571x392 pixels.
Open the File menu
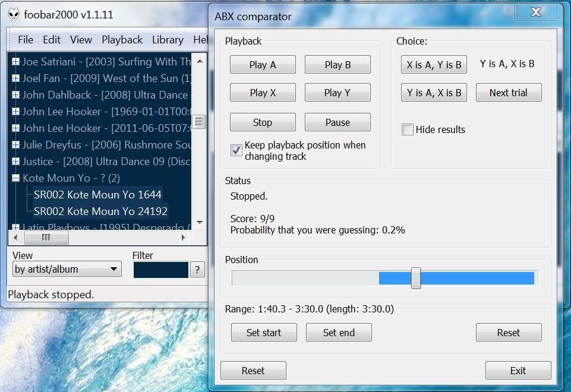(x=26, y=40)
